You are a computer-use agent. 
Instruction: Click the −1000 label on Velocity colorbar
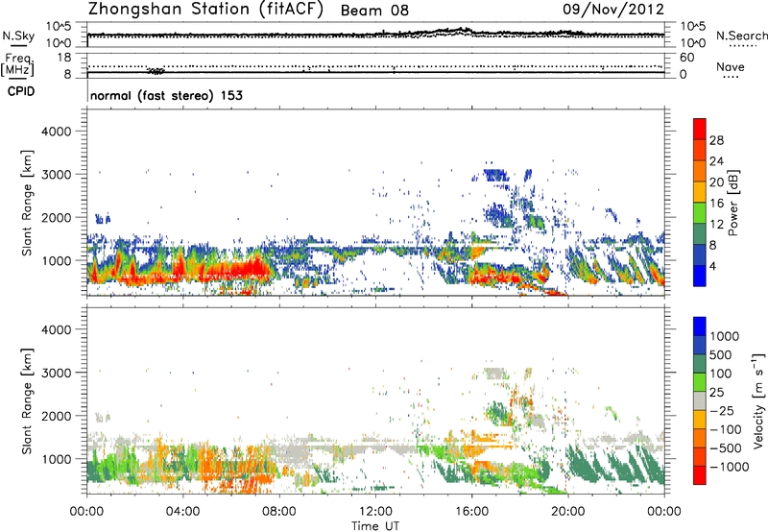tap(729, 467)
